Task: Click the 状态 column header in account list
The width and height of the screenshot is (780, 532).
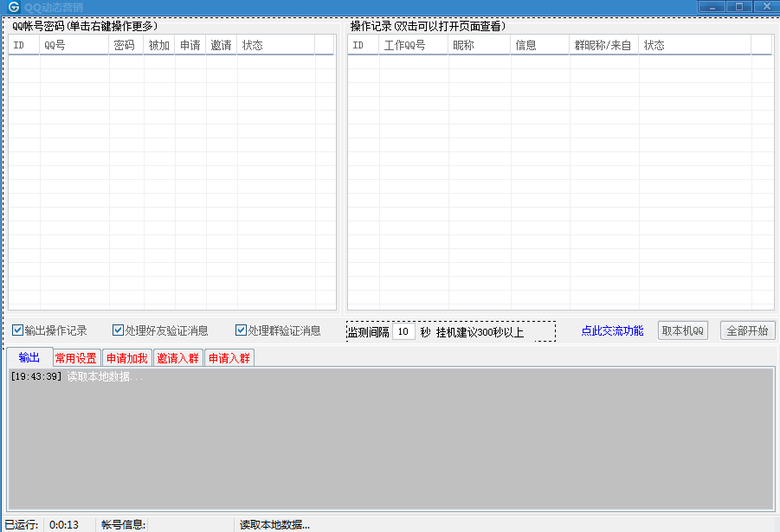Action: [x=276, y=45]
